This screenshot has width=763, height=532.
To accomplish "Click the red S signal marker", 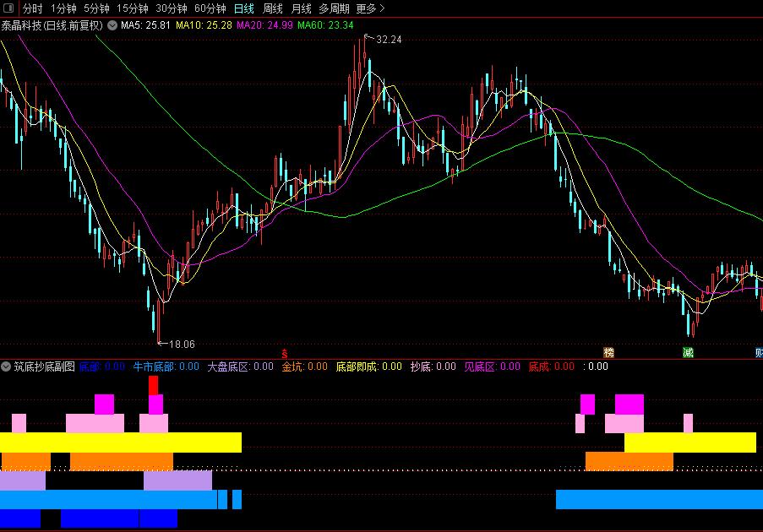I will pos(284,354).
